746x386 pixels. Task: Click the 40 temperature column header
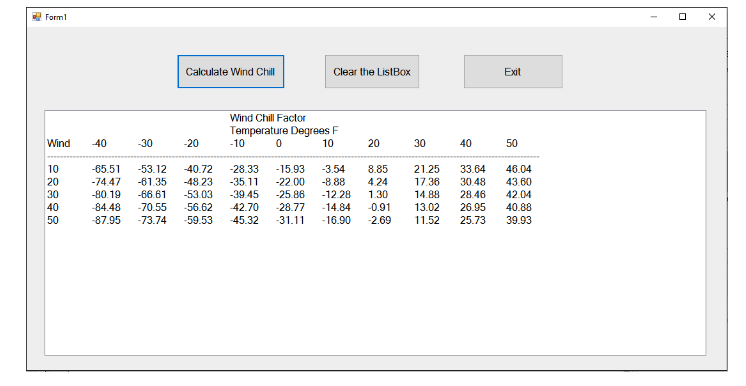[x=466, y=144]
